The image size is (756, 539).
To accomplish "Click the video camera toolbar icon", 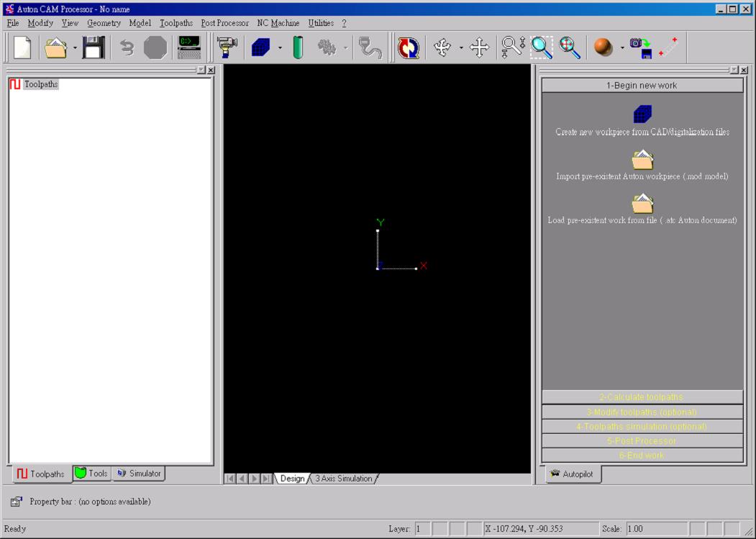I will point(227,47).
